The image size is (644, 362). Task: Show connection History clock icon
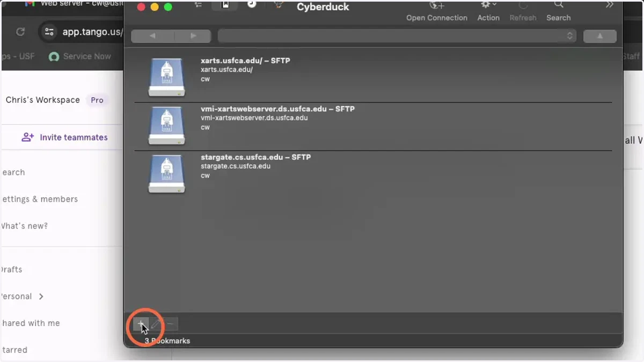(x=252, y=4)
